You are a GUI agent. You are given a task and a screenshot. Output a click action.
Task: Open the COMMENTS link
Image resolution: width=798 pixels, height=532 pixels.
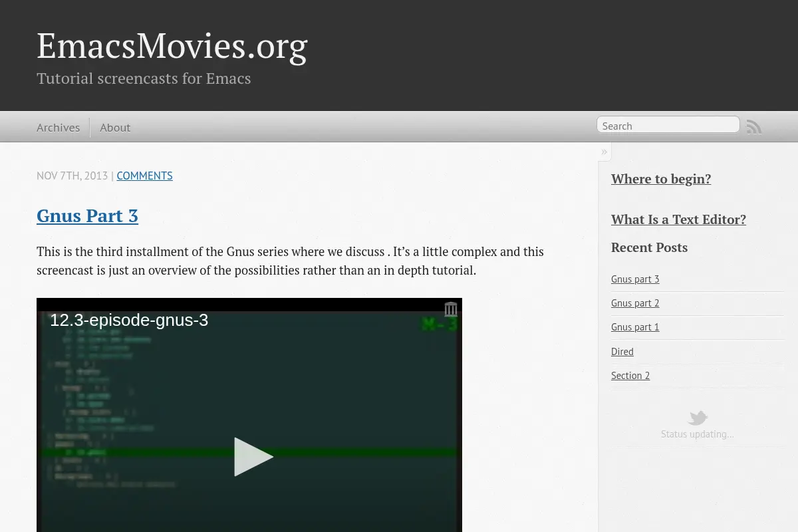(144, 176)
